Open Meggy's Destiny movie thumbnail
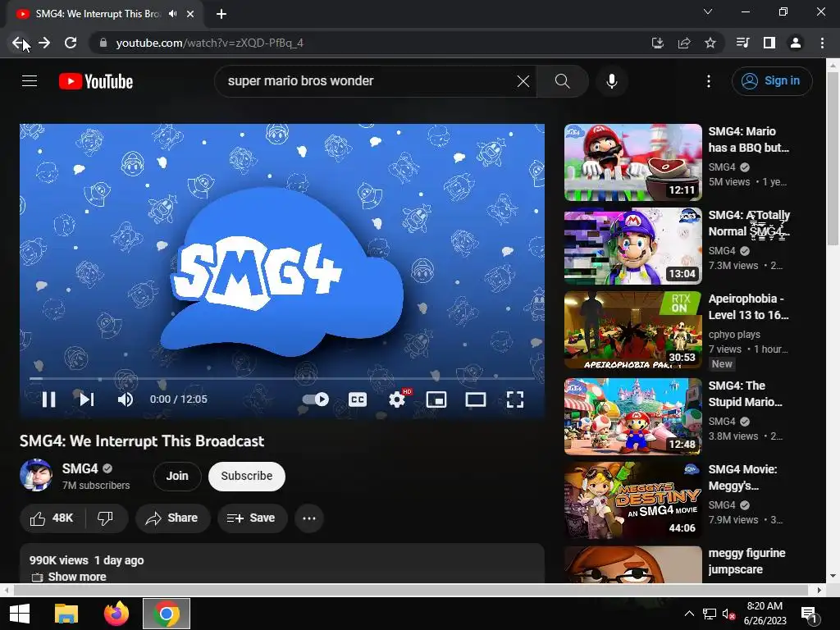This screenshot has height=630, width=840. pos(632,500)
